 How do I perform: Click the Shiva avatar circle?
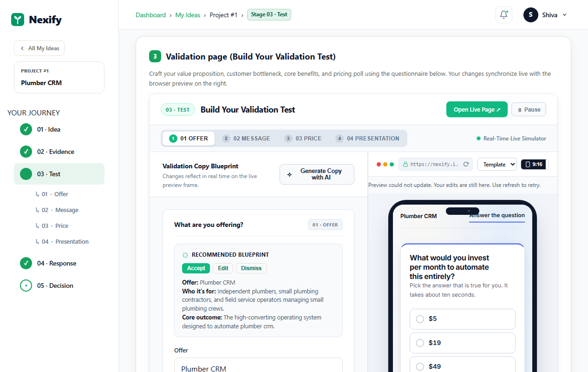coord(530,15)
